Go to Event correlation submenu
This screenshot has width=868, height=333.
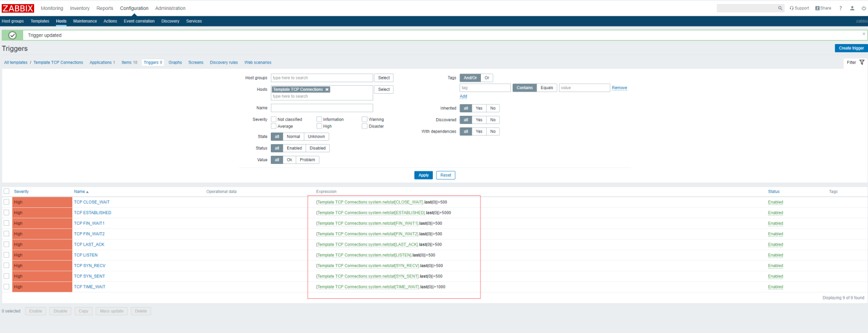pyautogui.click(x=139, y=21)
